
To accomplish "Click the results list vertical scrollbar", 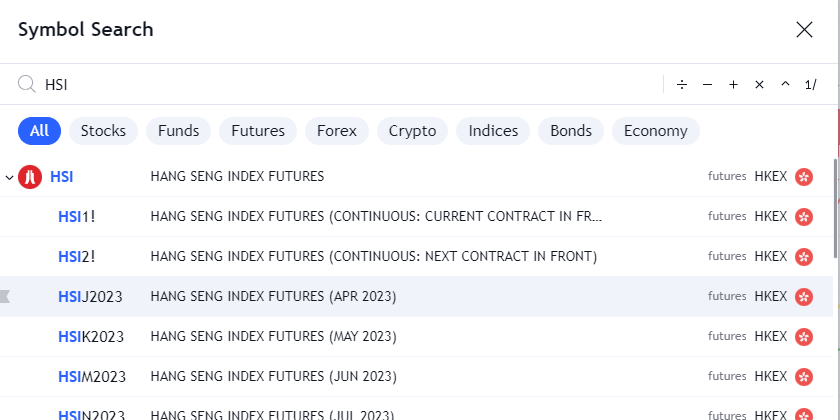I will click(x=836, y=200).
